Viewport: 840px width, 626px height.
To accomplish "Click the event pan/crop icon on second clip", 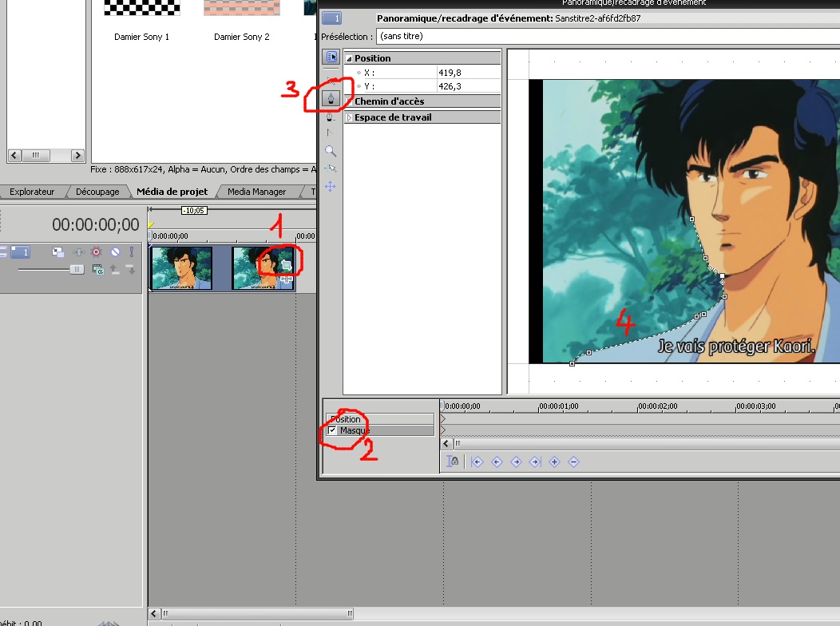I will tap(286, 264).
